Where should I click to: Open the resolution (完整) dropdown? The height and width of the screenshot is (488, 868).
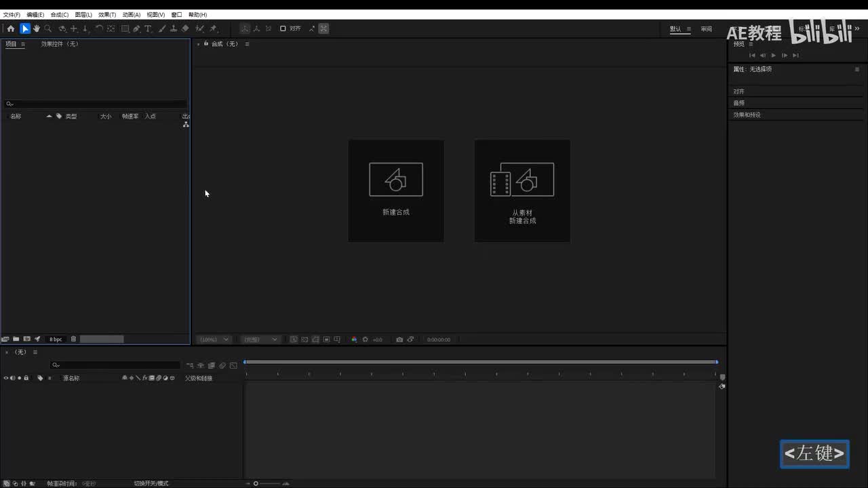(x=261, y=340)
